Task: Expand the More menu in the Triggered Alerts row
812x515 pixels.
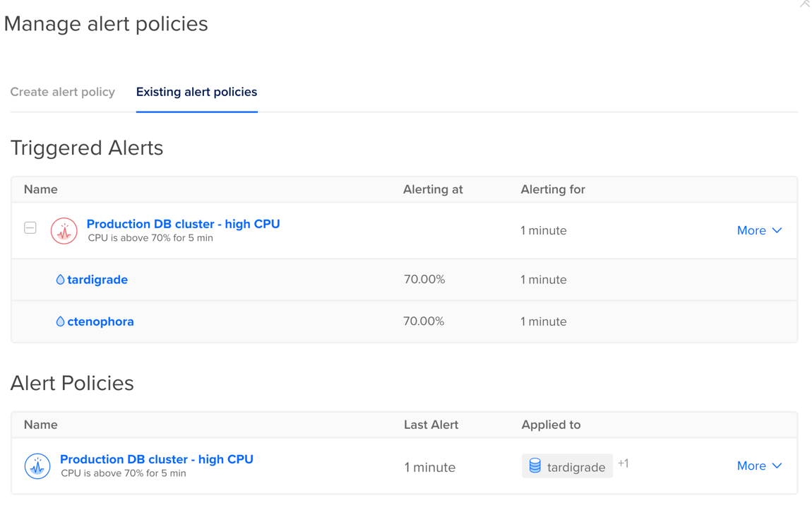Action: [x=759, y=230]
